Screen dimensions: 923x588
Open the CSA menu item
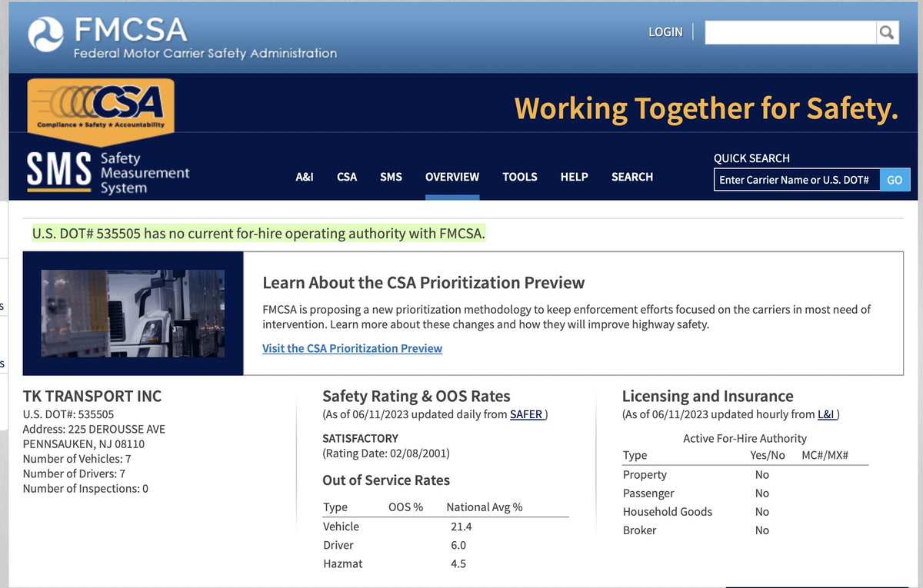(347, 177)
